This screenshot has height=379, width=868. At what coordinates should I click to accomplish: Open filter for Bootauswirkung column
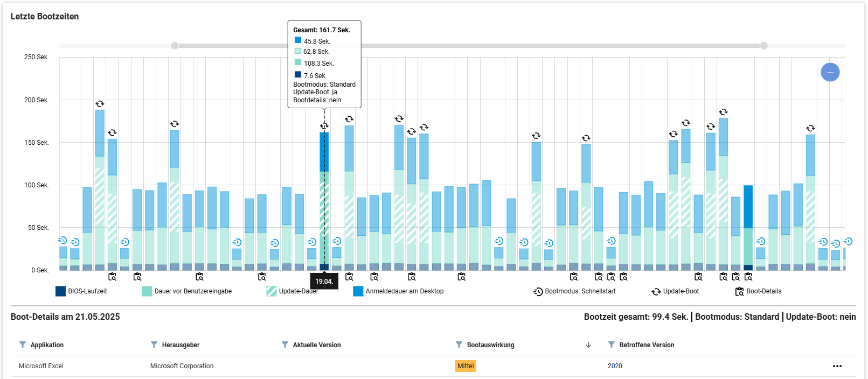pos(459,345)
